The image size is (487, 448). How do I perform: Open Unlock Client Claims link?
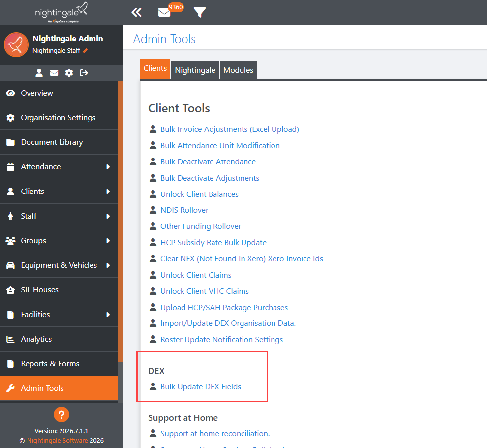click(196, 275)
